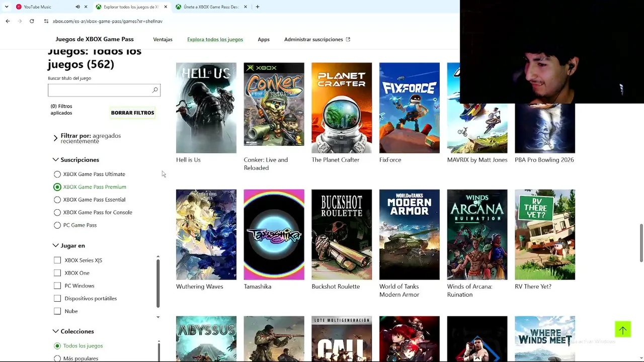
Task: Close the 'Únete a XBOX Game Pass' tab
Action: [x=246, y=7]
